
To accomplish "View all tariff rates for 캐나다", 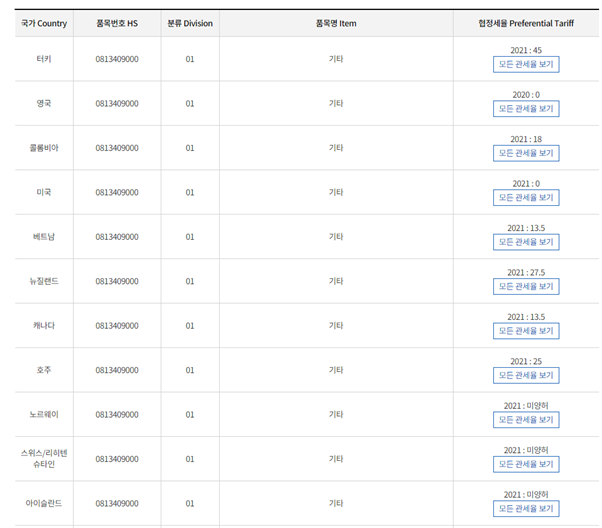I will pyautogui.click(x=526, y=331).
